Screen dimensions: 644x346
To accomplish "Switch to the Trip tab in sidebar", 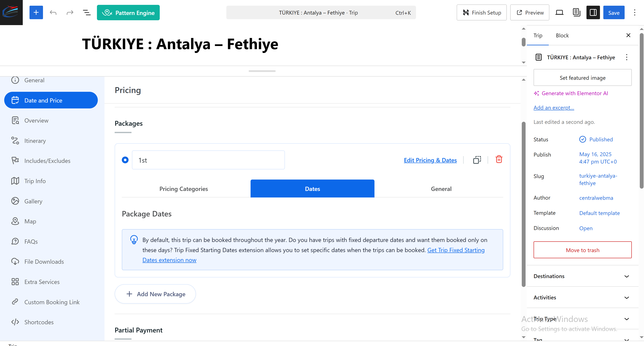I will (x=538, y=36).
